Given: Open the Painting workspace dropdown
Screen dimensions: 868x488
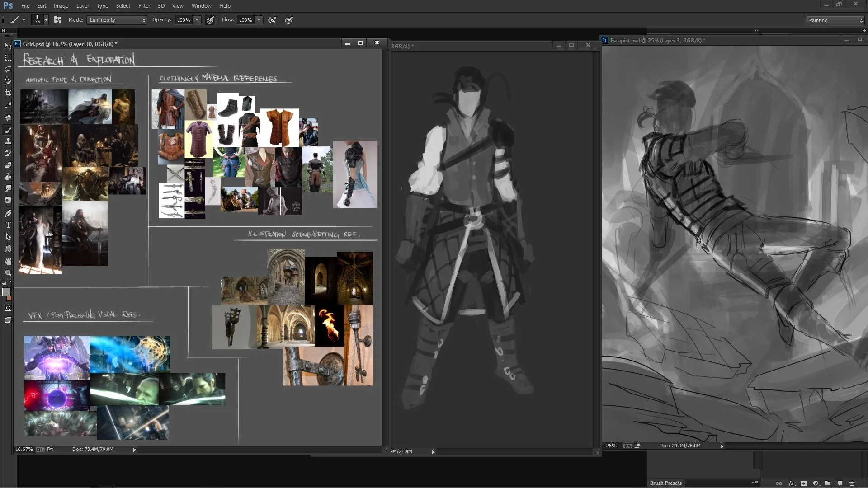Looking at the screenshot, I should click(x=835, y=20).
